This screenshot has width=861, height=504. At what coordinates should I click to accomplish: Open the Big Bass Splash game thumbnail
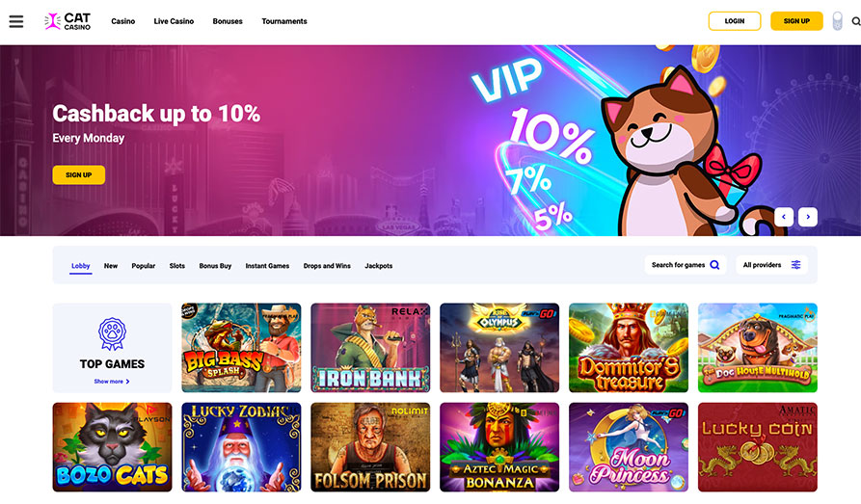click(x=241, y=348)
